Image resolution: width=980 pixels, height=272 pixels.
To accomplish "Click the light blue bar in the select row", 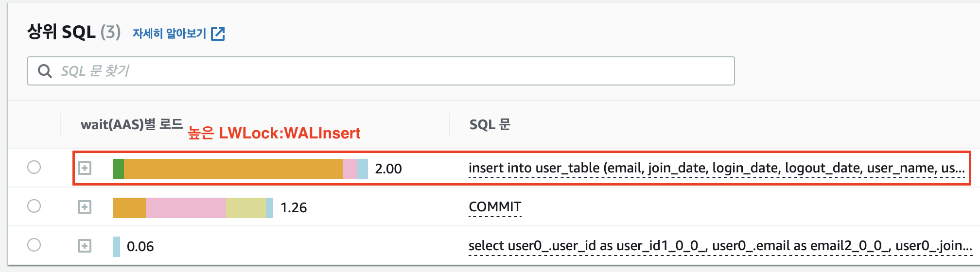I will pyautogui.click(x=116, y=247).
